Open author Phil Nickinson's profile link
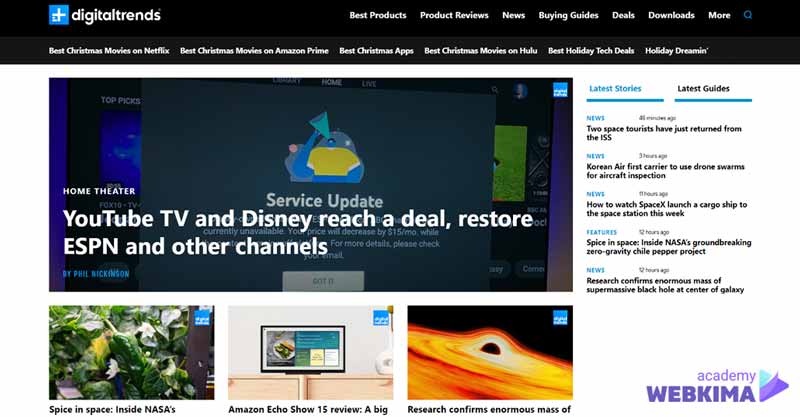The height and width of the screenshot is (417, 800). point(96,274)
